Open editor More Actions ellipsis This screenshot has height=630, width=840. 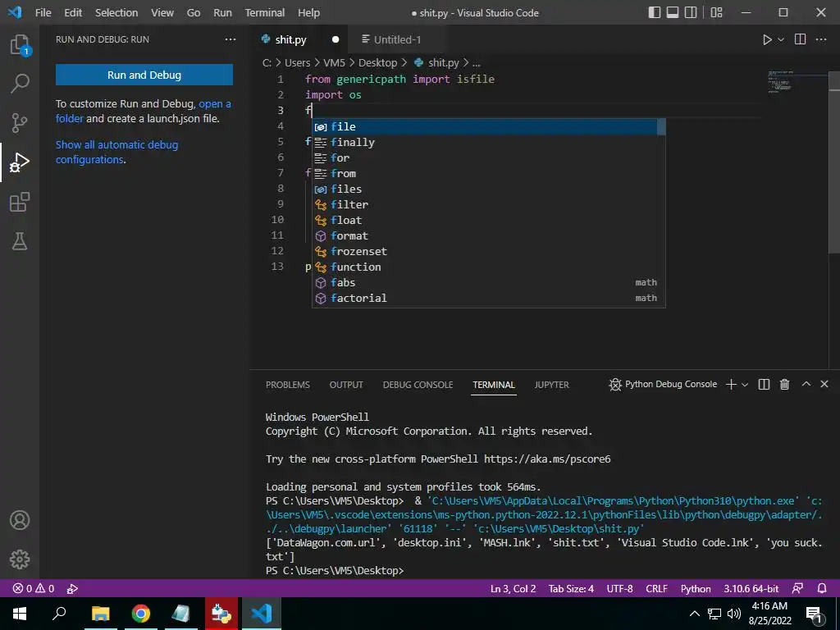tap(820, 39)
